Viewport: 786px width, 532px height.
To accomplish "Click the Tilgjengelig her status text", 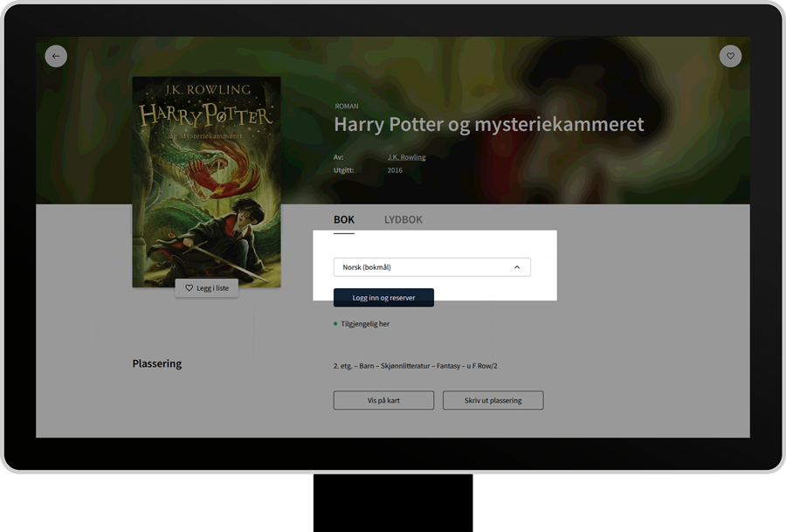I will pos(365,324).
